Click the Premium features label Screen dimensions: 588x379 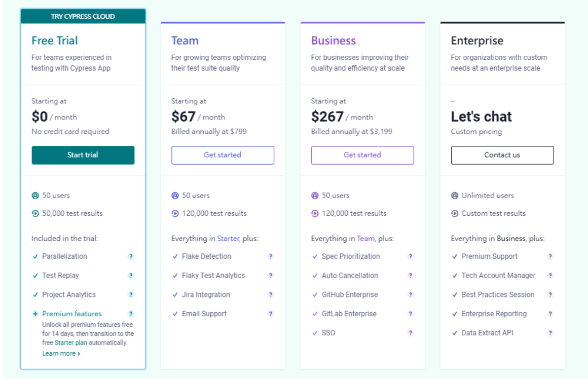coord(71,314)
